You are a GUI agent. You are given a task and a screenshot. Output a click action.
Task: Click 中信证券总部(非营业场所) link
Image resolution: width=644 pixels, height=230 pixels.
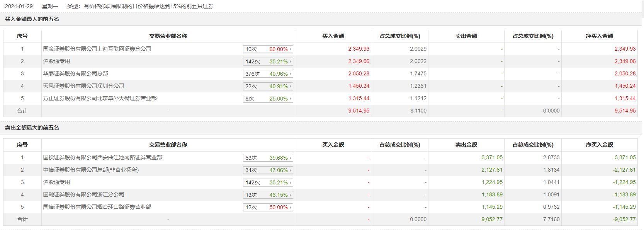(x=91, y=170)
